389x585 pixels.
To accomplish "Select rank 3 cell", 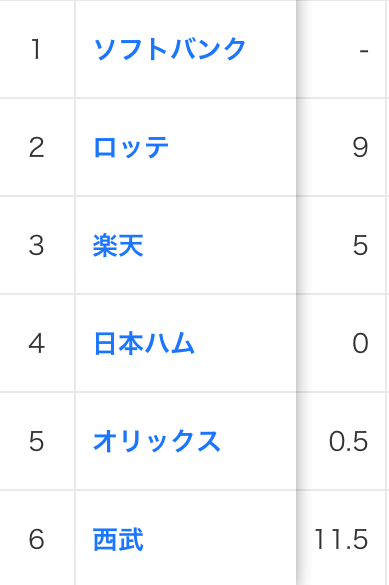I will [37, 245].
